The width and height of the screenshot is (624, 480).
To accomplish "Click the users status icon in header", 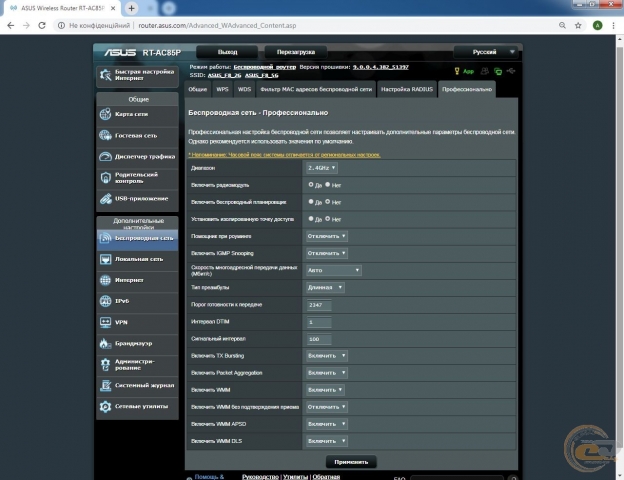I will pos(484,71).
